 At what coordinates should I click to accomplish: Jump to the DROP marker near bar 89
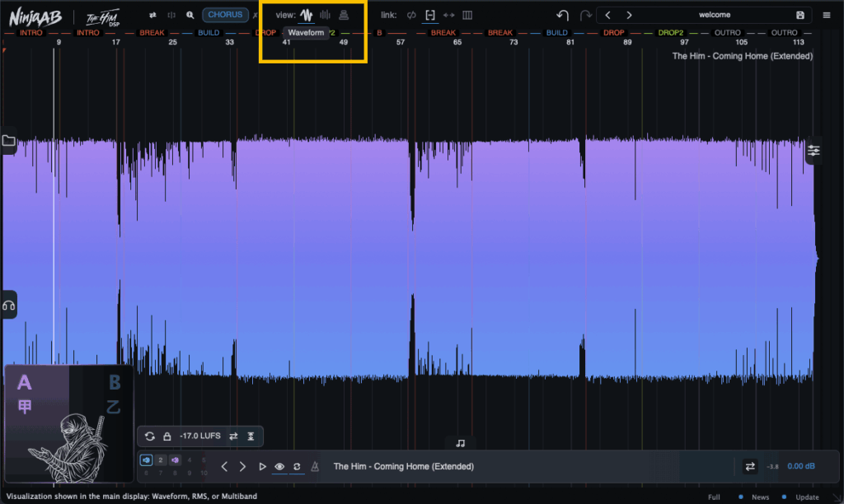(x=613, y=33)
